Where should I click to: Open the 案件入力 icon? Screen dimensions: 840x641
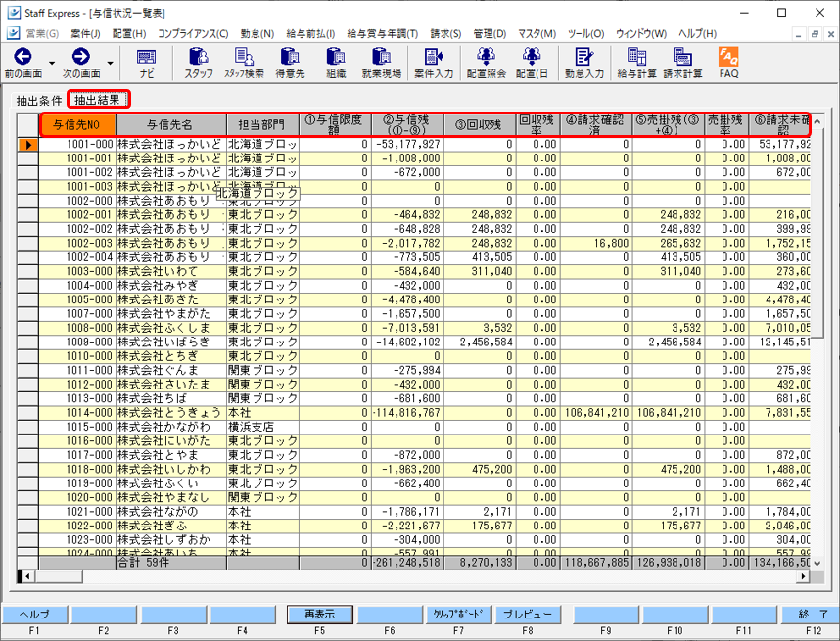pyautogui.click(x=434, y=56)
